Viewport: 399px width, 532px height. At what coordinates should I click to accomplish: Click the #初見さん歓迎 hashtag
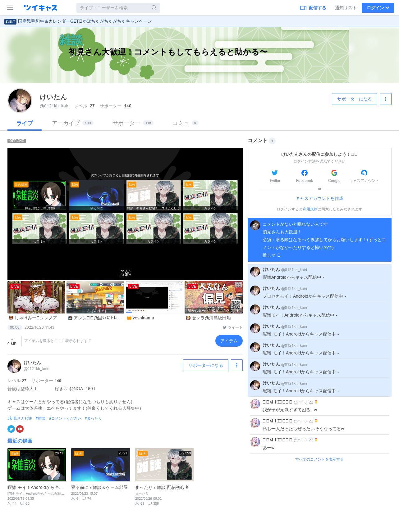pyautogui.click(x=20, y=418)
